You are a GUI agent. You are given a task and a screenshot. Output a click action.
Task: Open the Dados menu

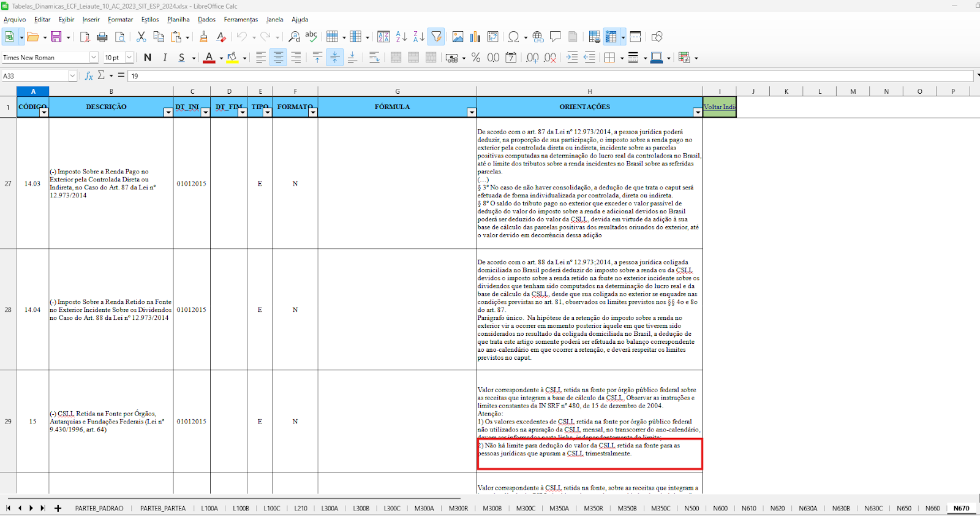pos(206,20)
